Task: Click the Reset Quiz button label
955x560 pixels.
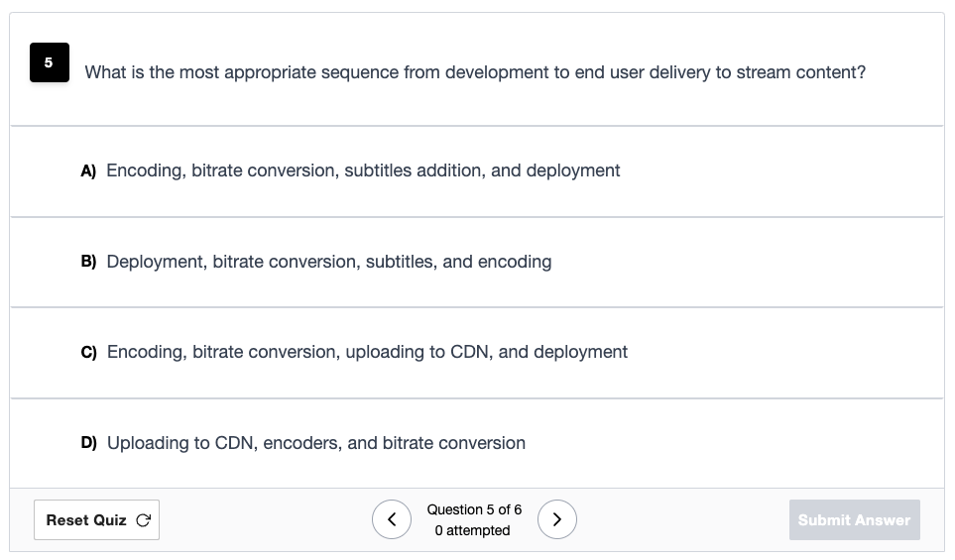Action: pyautogui.click(x=86, y=520)
